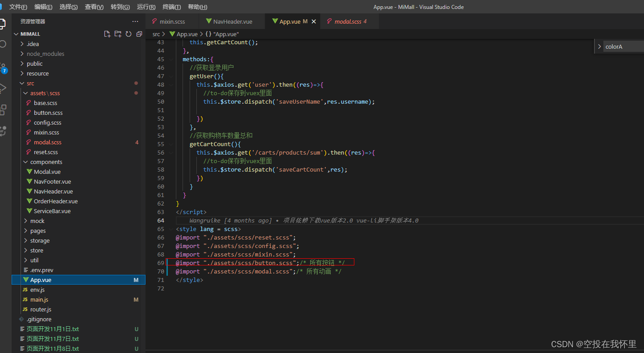644x353 pixels.
Task: Close the App.vue editor tab
Action: (314, 21)
